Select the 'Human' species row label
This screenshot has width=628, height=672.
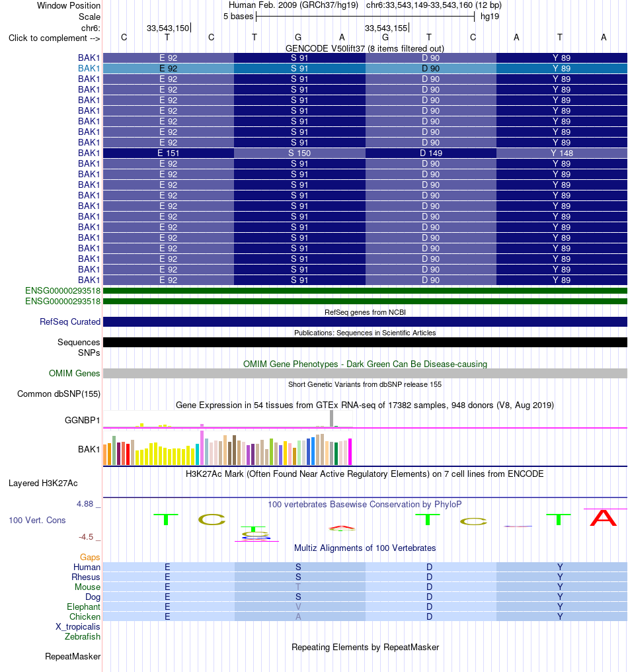pyautogui.click(x=87, y=567)
